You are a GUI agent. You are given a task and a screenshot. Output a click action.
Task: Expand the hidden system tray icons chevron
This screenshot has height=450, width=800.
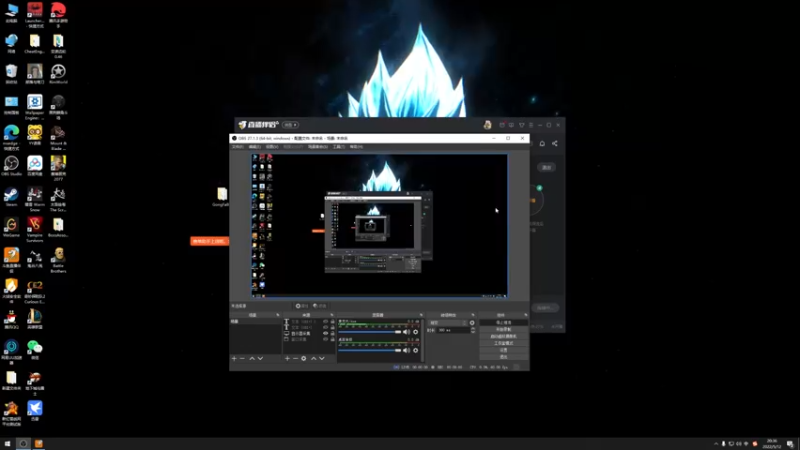715,443
